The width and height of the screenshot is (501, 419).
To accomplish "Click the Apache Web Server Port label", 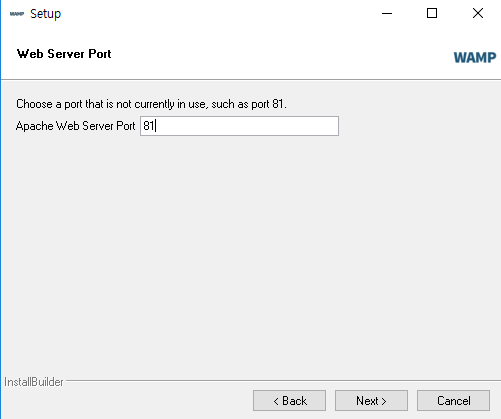I will [76, 126].
